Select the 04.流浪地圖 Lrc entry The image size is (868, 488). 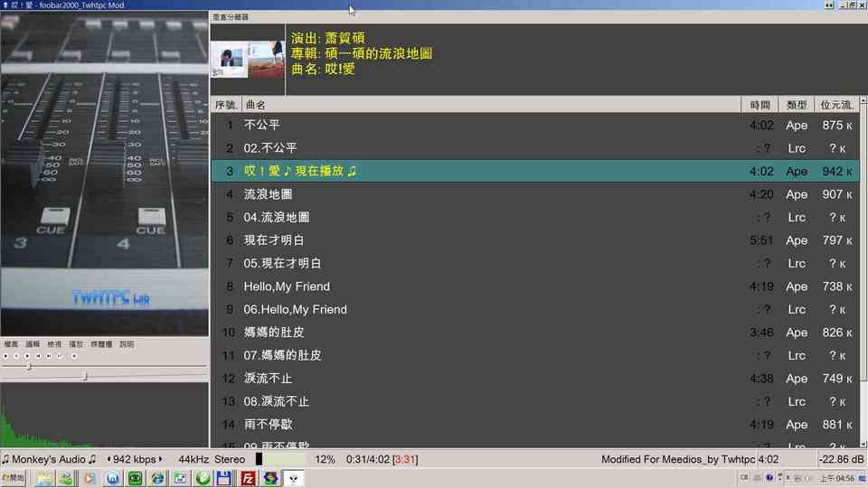534,218
